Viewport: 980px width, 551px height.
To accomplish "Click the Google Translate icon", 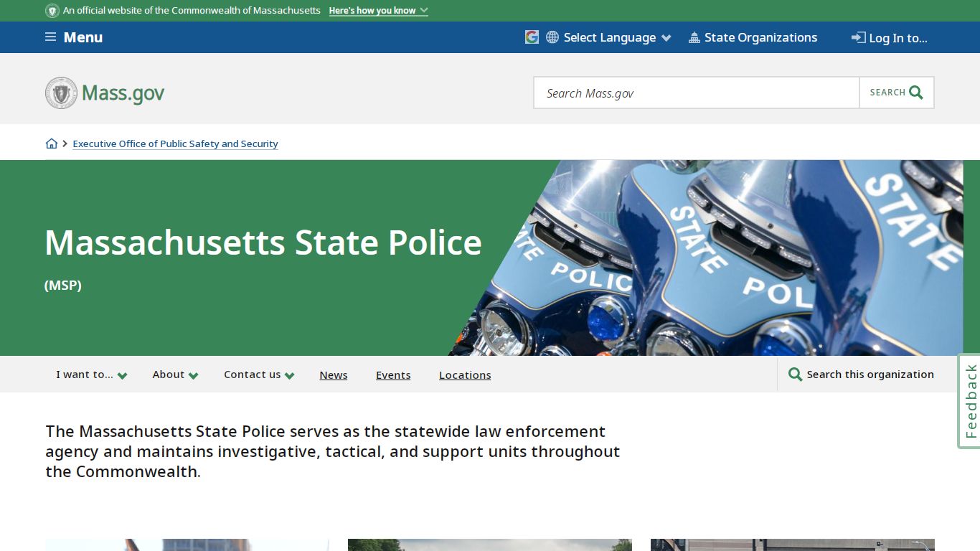I will [532, 37].
